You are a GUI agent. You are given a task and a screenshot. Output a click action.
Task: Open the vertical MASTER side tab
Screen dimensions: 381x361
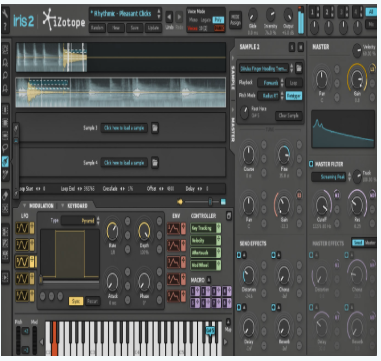coord(233,129)
